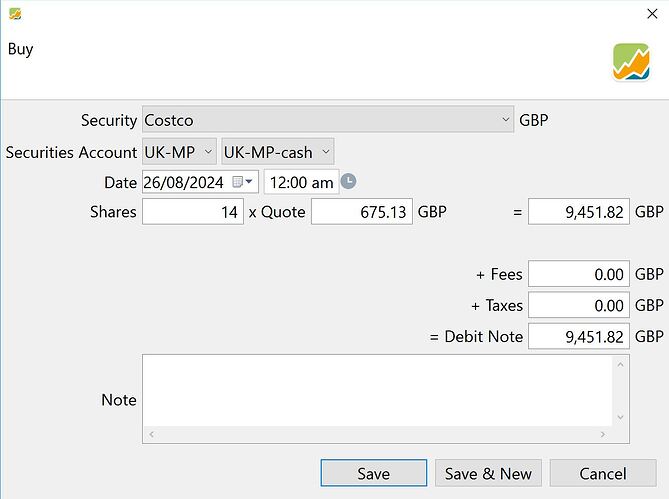Viewport: 669px width, 499px height.
Task: Open the date picker calendar icon
Action: (242, 182)
